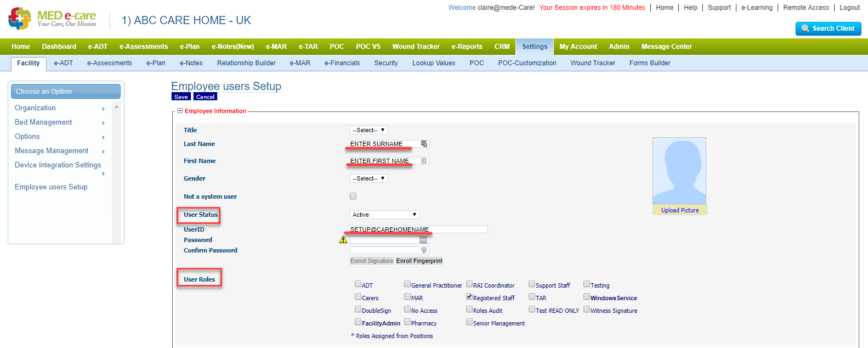
Task: Open the User Status dropdown showing Active
Action: (x=384, y=215)
